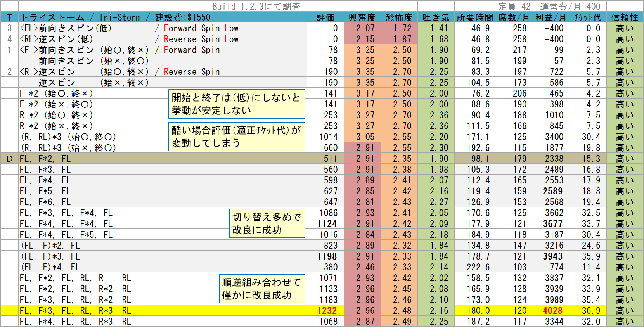The height and width of the screenshot is (327, 644).
Task: Select the excitement value 2.07
Action: coord(365,28)
